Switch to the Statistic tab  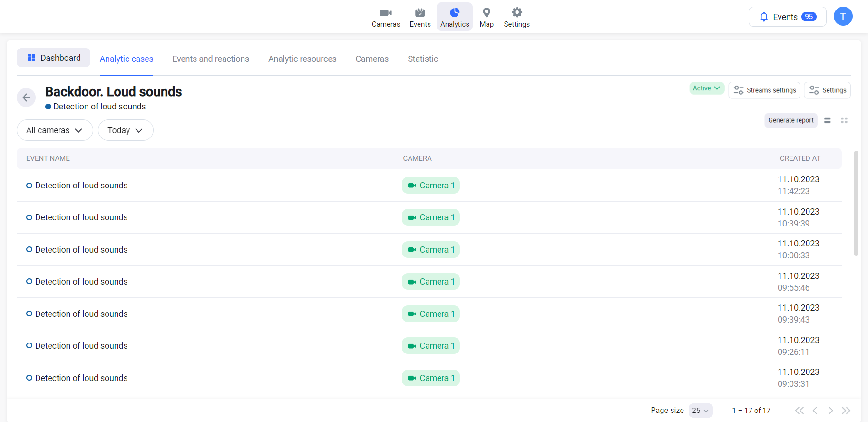422,59
